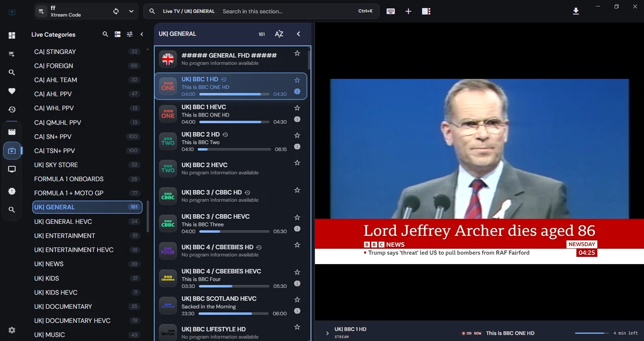Open the playlist queue icon in sidebar
This screenshot has width=644, height=341.
tap(12, 54)
